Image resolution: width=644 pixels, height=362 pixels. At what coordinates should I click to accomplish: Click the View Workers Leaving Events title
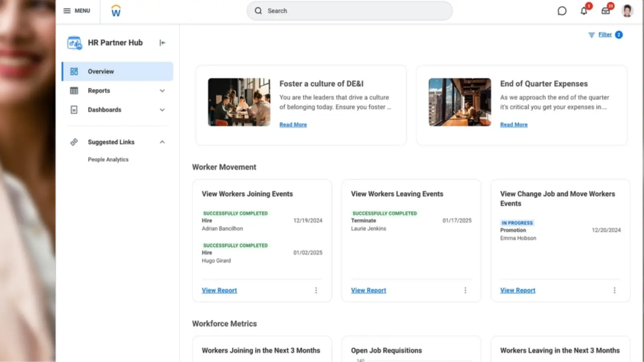(397, 194)
